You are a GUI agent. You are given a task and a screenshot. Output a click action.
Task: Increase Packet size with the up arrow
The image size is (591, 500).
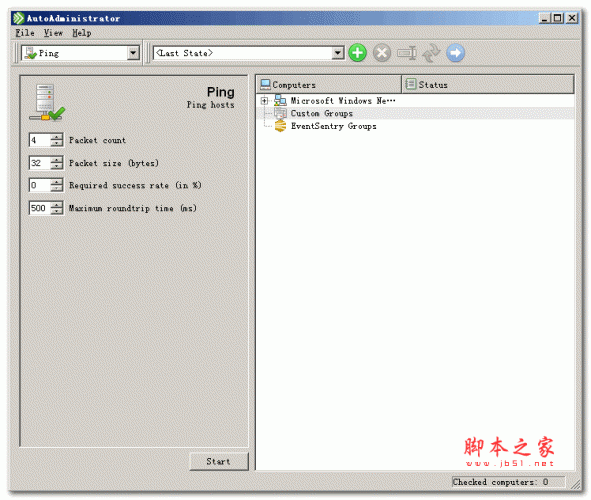(57, 160)
